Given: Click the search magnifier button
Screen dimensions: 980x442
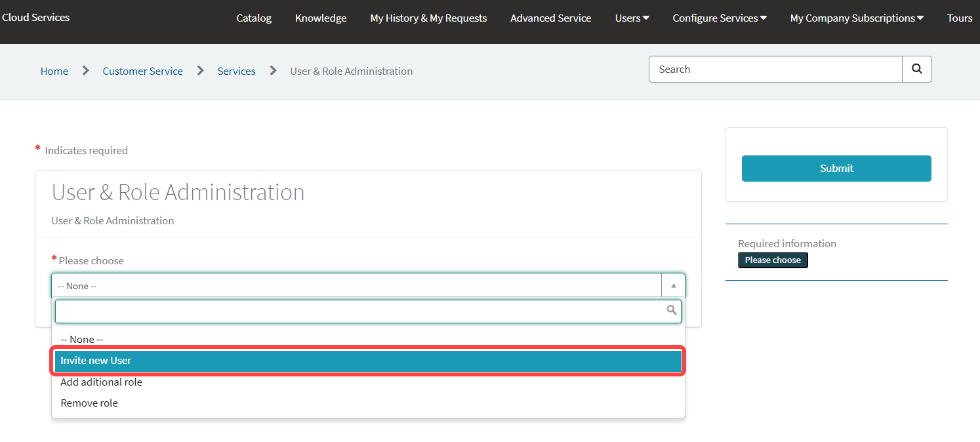Looking at the screenshot, I should tap(916, 70).
